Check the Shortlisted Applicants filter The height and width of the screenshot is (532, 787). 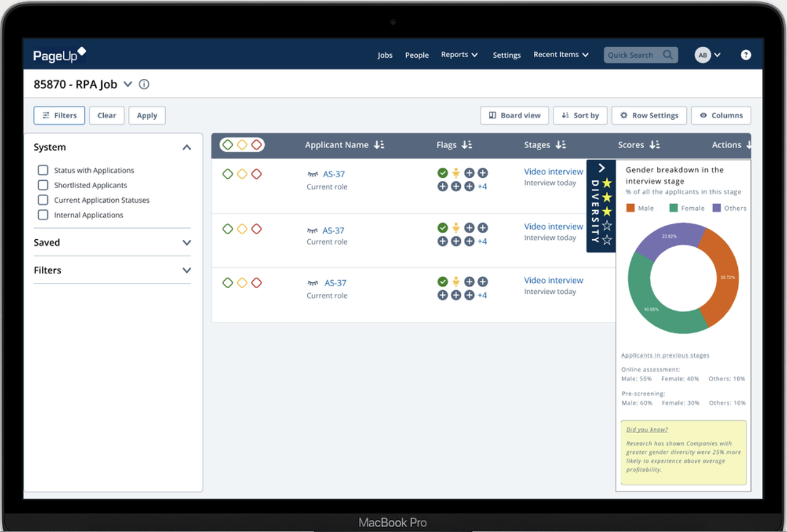(43, 185)
